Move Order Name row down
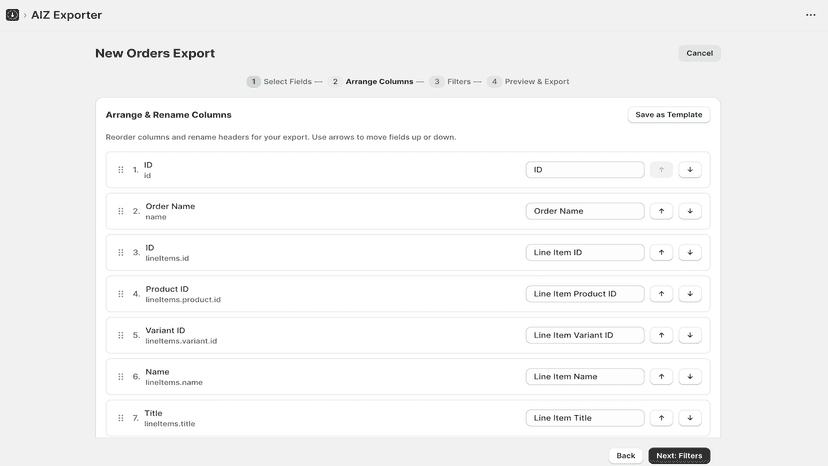Viewport: 828px width, 466px height. coord(690,211)
